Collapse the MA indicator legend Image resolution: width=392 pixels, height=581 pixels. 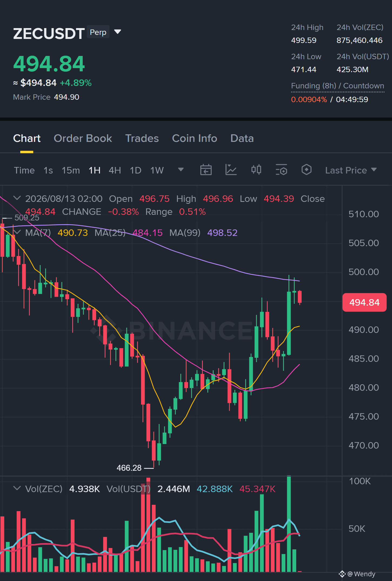coord(17,232)
